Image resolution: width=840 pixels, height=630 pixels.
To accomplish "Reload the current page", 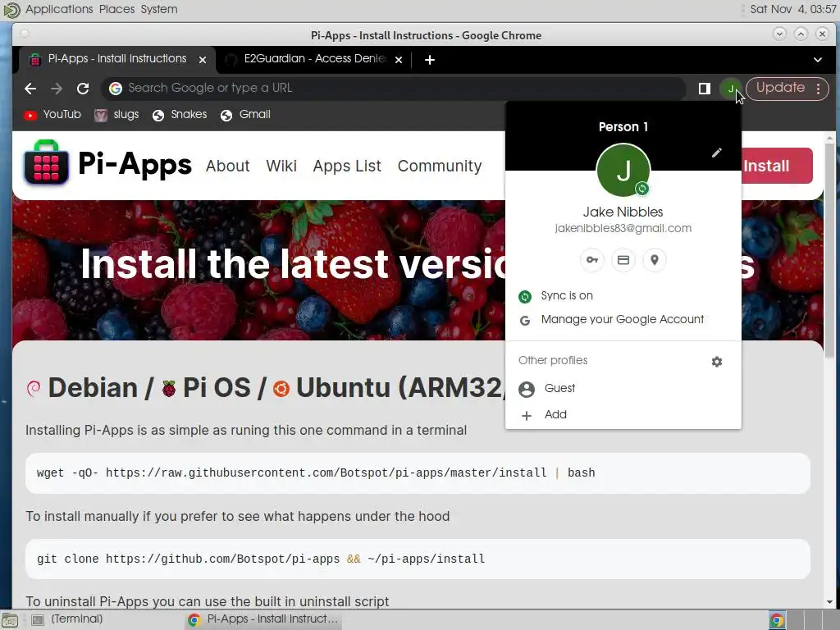I will tap(83, 89).
